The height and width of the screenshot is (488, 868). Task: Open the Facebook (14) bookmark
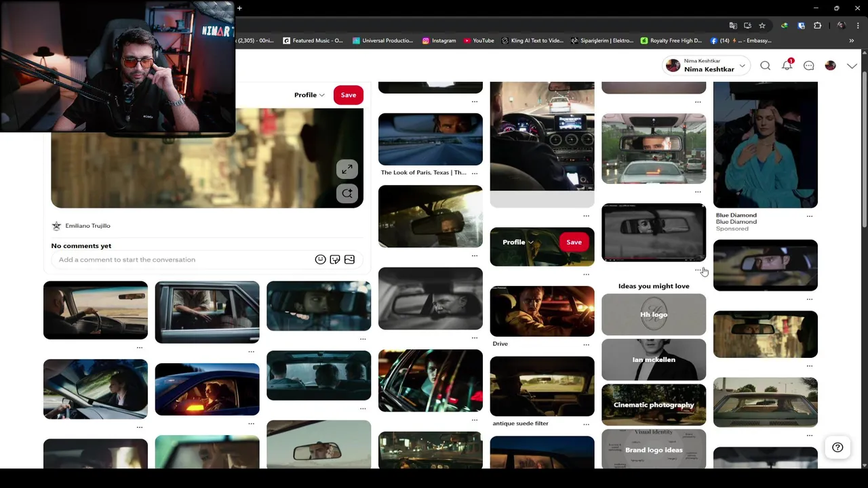click(x=741, y=41)
